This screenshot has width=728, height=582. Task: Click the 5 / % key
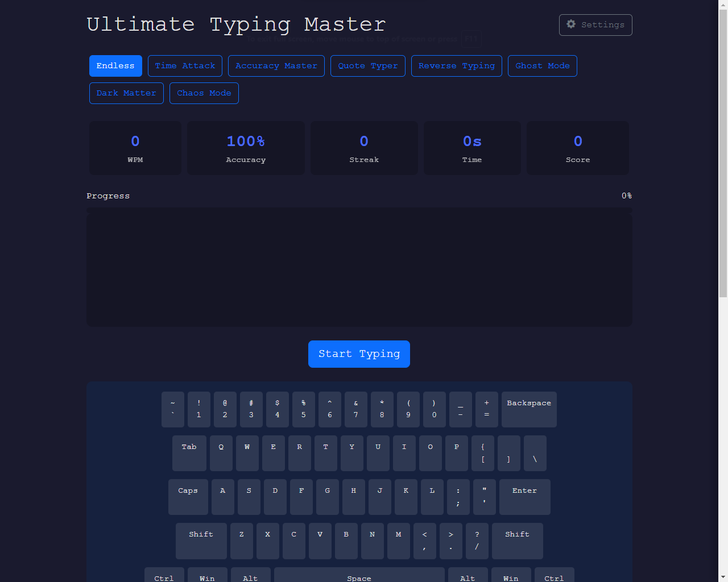click(x=304, y=409)
